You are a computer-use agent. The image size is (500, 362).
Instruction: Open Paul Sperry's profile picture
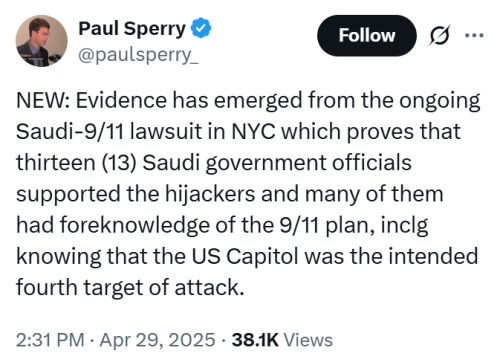42,41
